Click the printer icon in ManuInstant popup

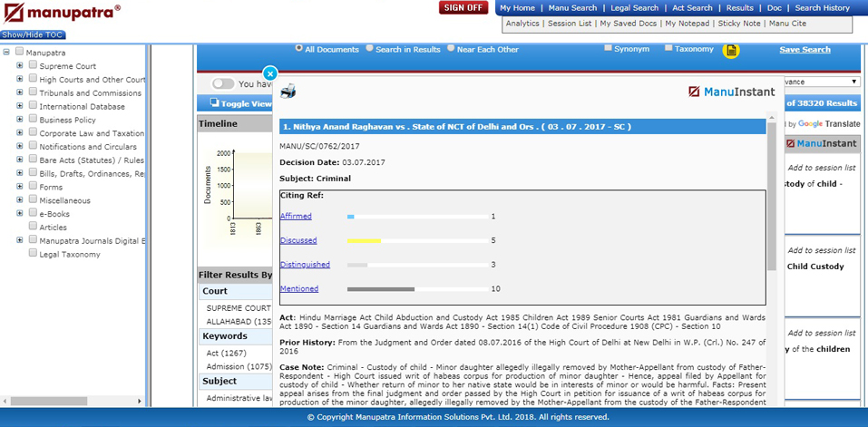288,91
